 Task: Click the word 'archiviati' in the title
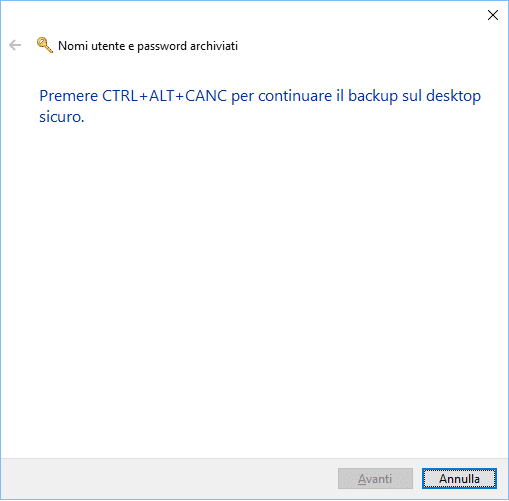pyautogui.click(x=214, y=46)
